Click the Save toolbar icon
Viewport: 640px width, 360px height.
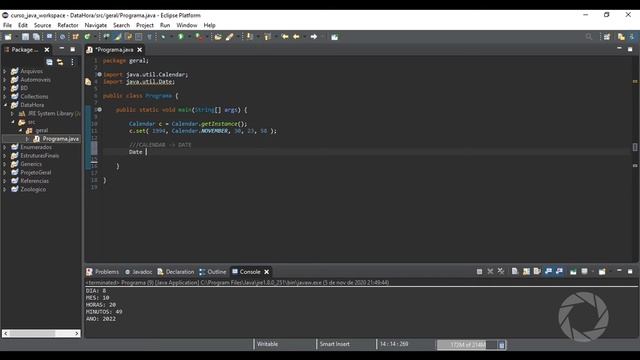point(25,37)
